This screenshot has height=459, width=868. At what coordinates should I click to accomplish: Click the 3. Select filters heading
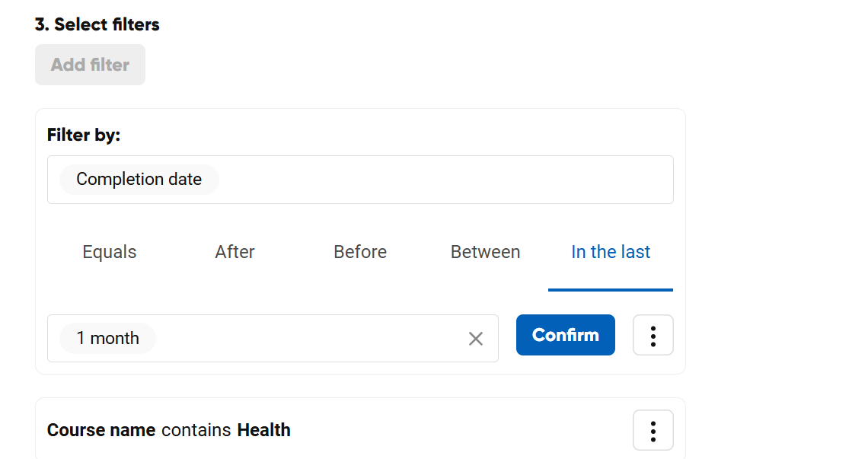97,24
